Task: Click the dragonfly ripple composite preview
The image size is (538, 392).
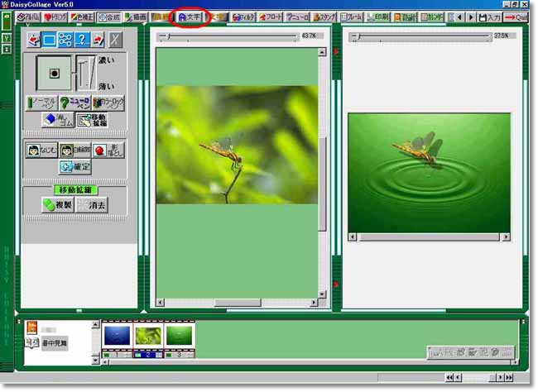Action: pyautogui.click(x=429, y=173)
